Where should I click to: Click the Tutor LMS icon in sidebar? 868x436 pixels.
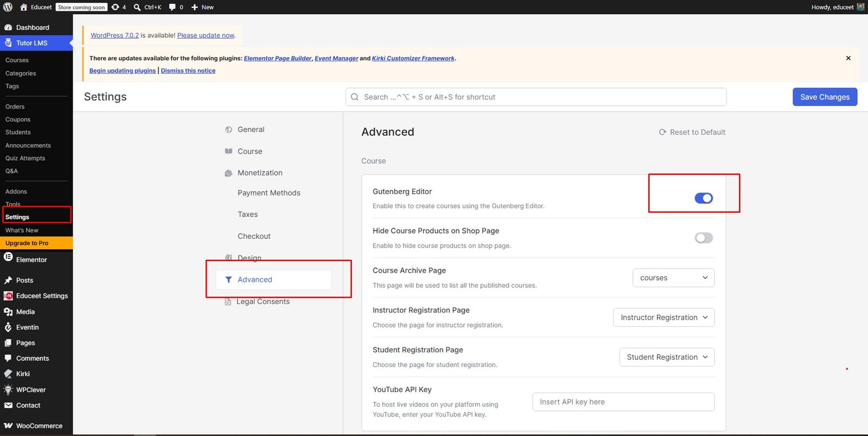pos(8,43)
